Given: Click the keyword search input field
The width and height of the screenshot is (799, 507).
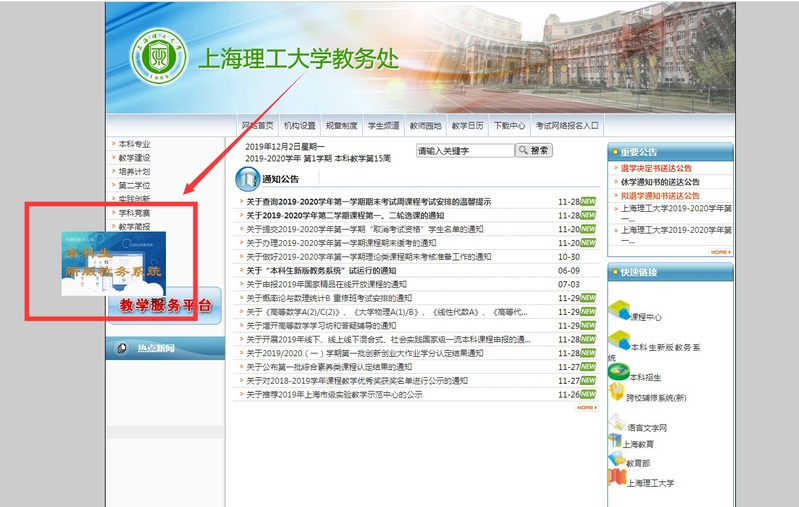Looking at the screenshot, I should click(x=465, y=150).
